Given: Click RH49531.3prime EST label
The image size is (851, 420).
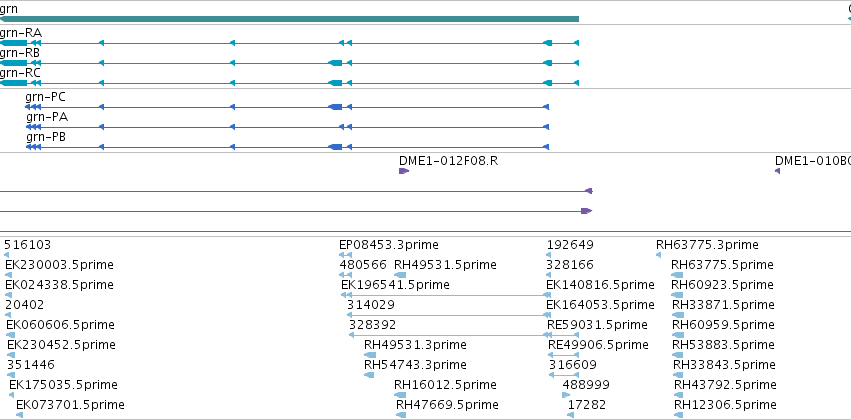Looking at the screenshot, I should pos(415,345).
